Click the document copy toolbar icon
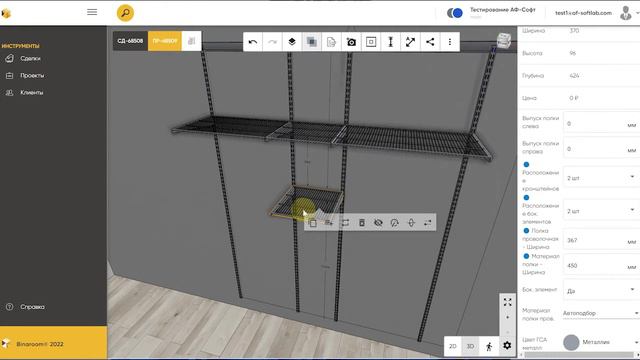 click(x=331, y=42)
